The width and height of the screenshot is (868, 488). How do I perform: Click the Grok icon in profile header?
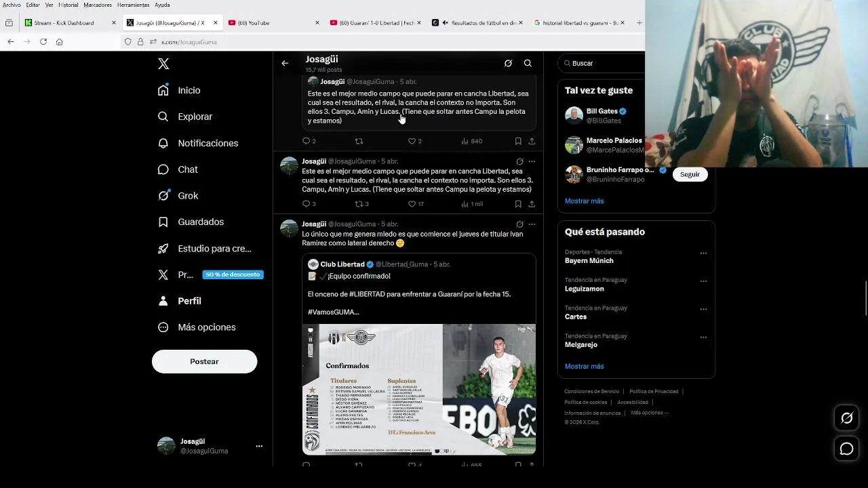click(508, 63)
